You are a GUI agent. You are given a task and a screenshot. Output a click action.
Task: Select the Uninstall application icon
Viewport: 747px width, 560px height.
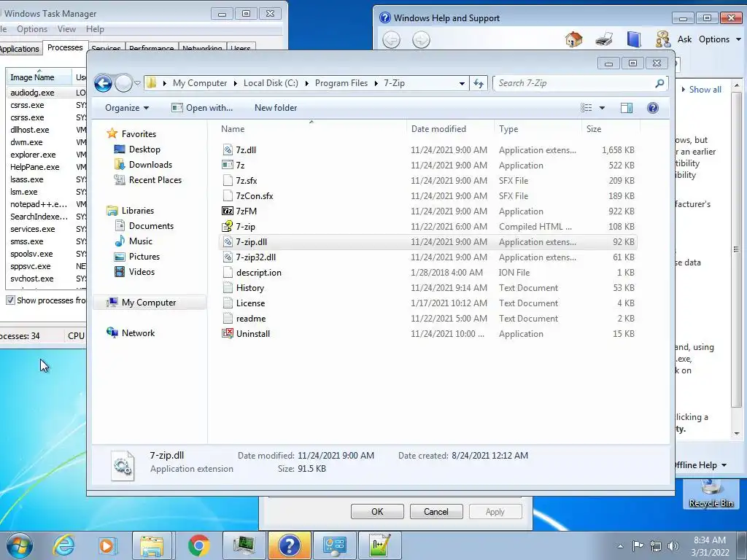pyautogui.click(x=228, y=333)
